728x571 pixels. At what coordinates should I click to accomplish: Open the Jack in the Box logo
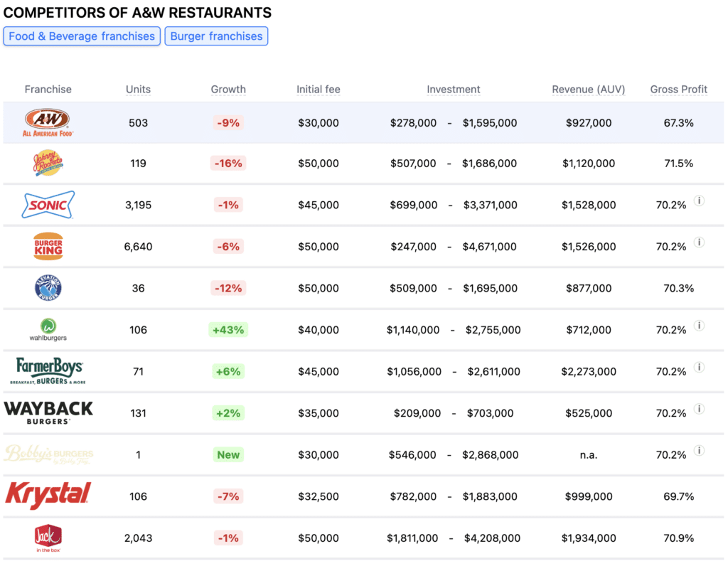[x=48, y=538]
